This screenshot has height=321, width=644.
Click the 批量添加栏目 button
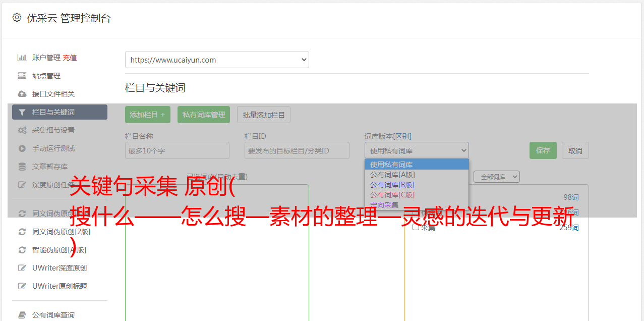point(264,115)
